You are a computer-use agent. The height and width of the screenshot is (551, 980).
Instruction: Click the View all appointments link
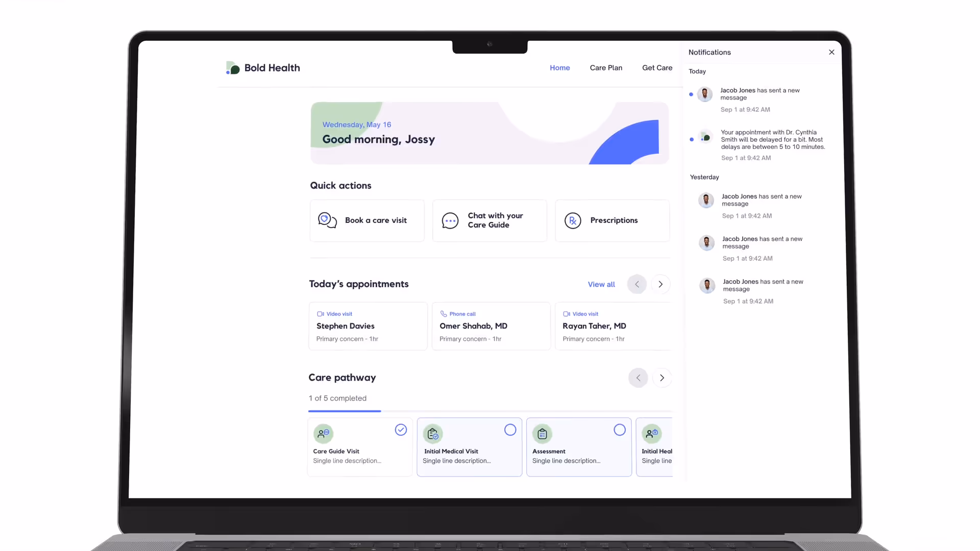coord(601,284)
